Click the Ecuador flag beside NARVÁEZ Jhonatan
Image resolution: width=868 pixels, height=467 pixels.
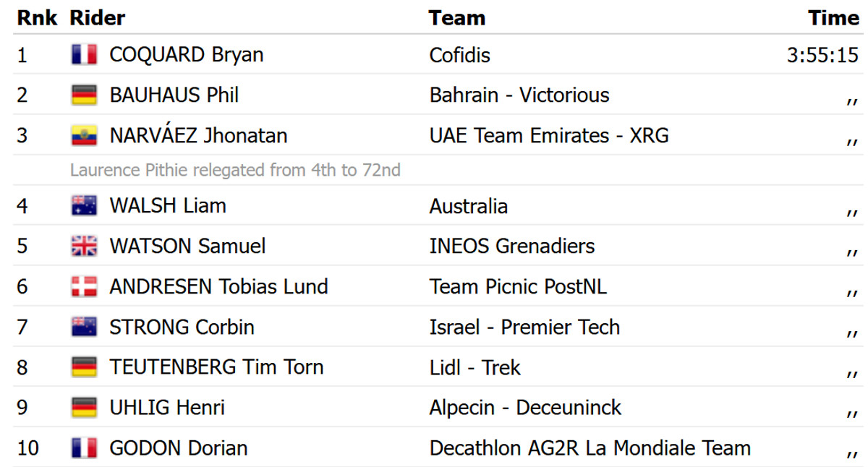pos(84,136)
